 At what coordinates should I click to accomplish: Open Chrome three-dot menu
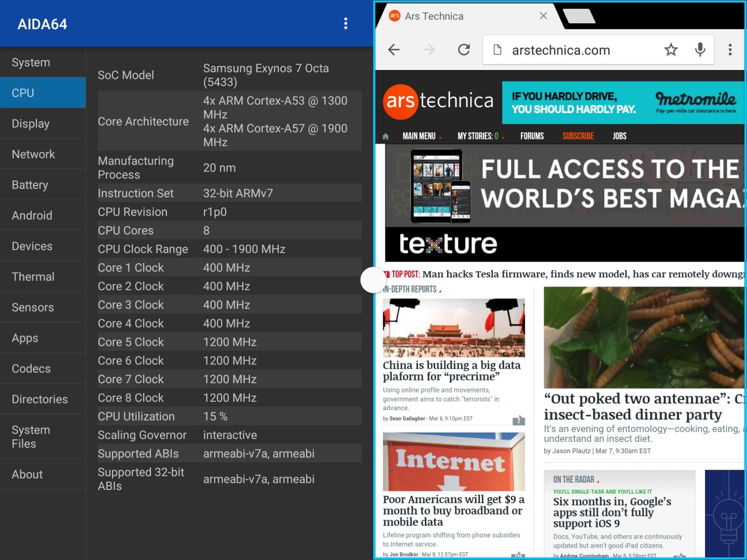[x=730, y=50]
